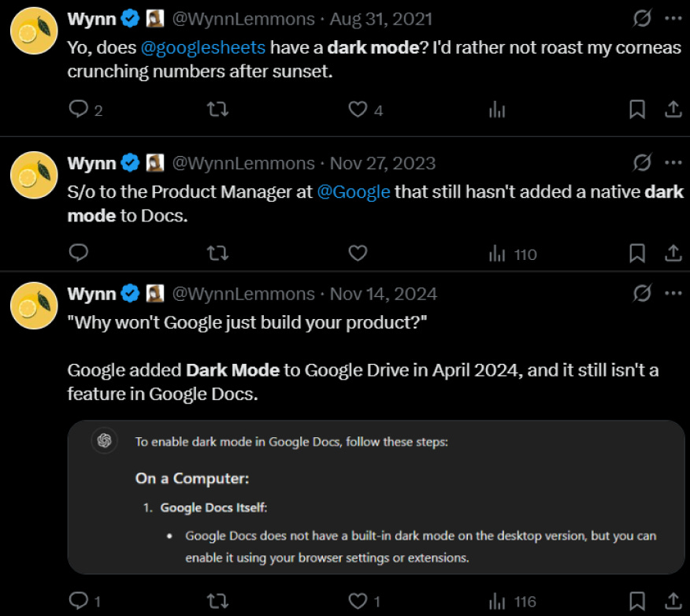Like the Aug 31, 2021 tweet
The height and width of the screenshot is (616, 690).
coord(358,109)
